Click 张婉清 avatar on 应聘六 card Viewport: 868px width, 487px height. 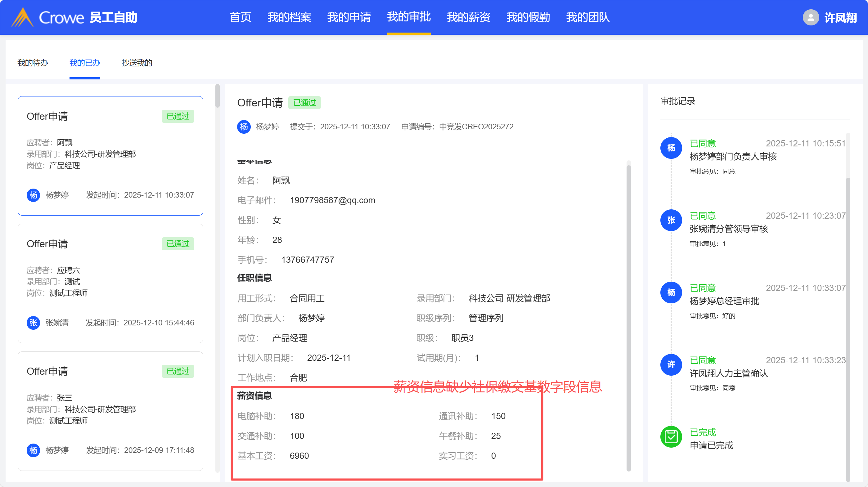tap(33, 323)
